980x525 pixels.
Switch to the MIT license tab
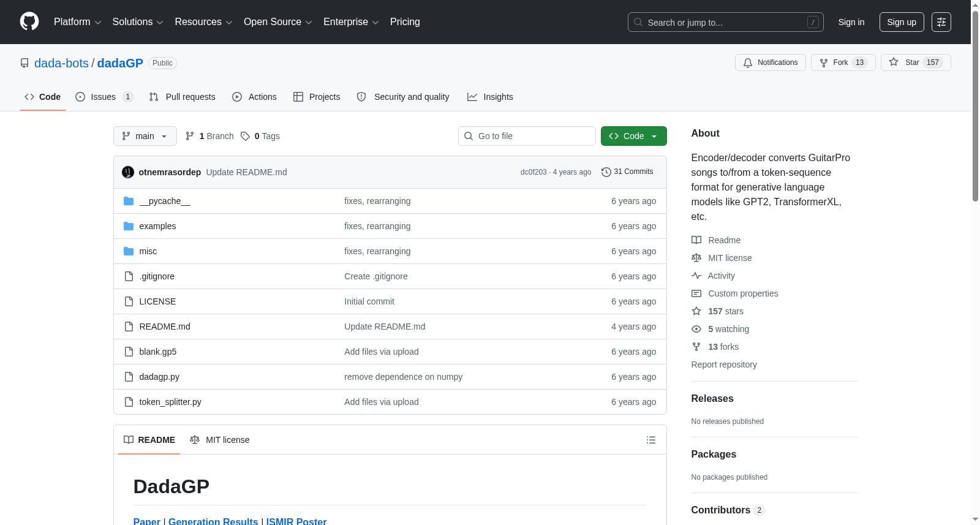[220, 440]
